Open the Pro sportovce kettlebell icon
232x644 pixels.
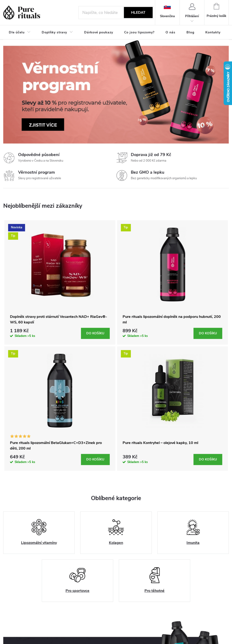(x=77, y=575)
